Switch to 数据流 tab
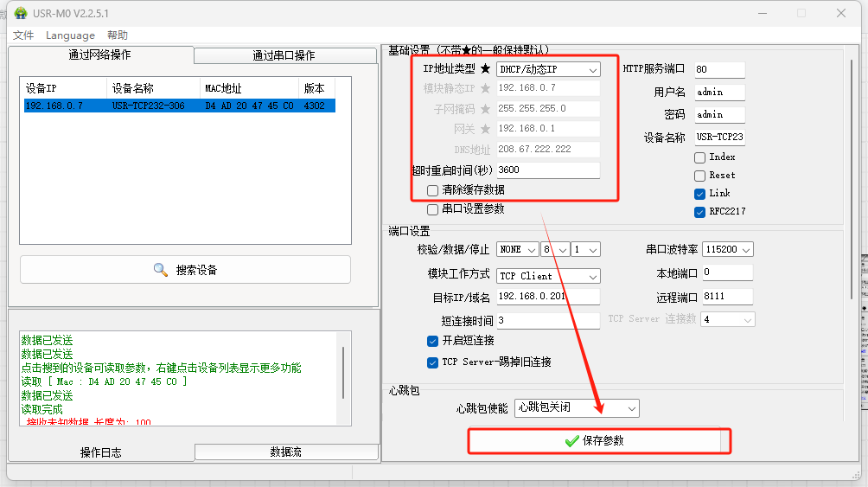Viewport: 868px width, 487px height. coord(285,452)
